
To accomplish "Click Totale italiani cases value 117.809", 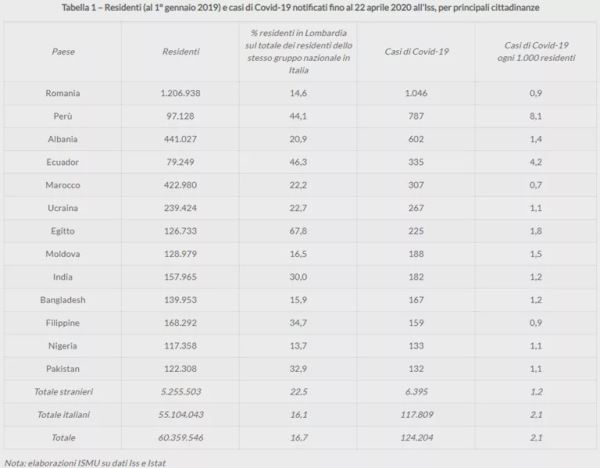I will point(417,414).
